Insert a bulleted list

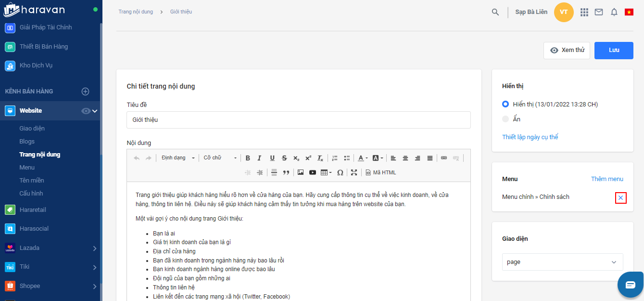point(347,158)
